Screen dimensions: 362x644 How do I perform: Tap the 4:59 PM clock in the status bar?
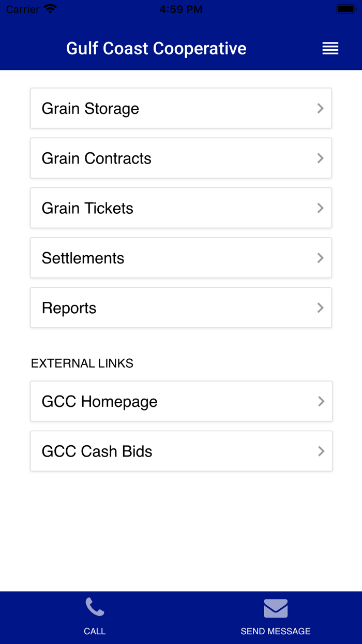(180, 8)
